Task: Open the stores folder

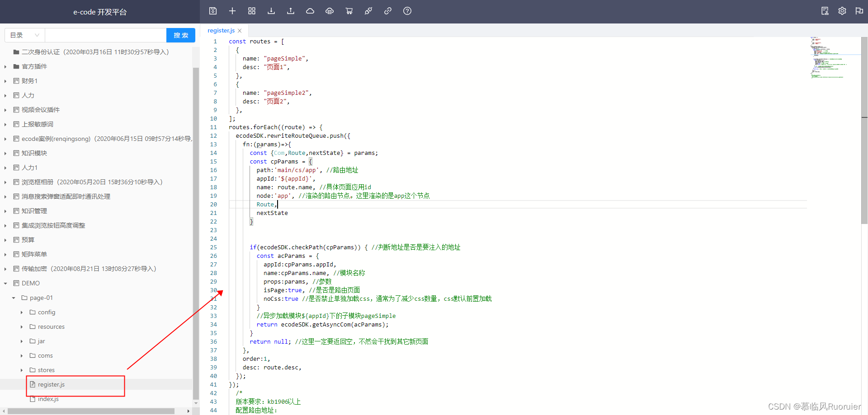Action: [46, 370]
